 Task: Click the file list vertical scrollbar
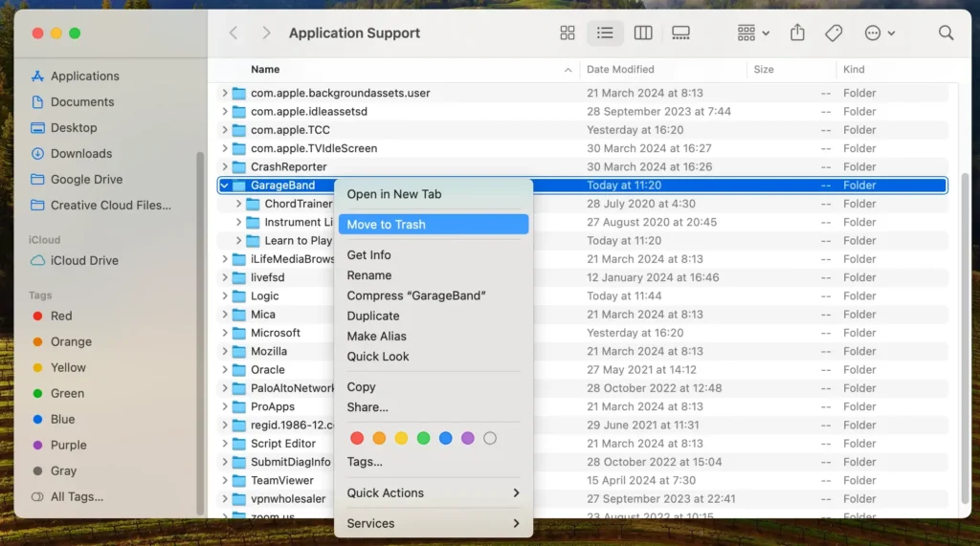click(966, 338)
